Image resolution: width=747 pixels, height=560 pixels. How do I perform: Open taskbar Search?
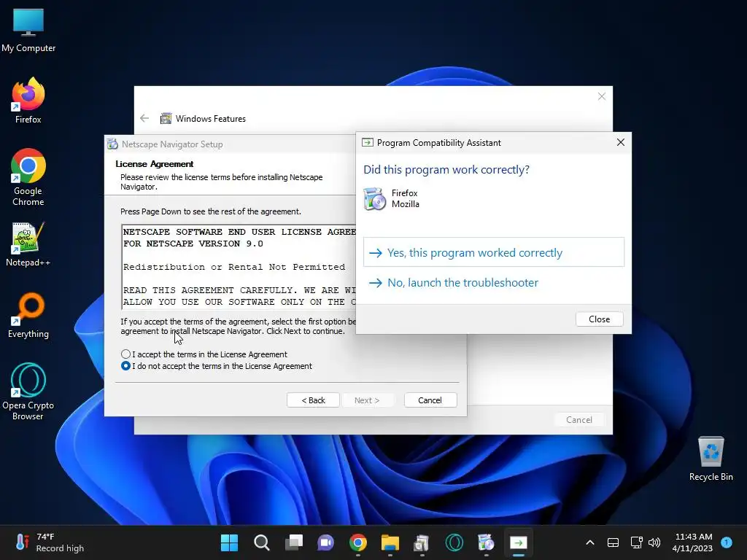click(x=262, y=542)
